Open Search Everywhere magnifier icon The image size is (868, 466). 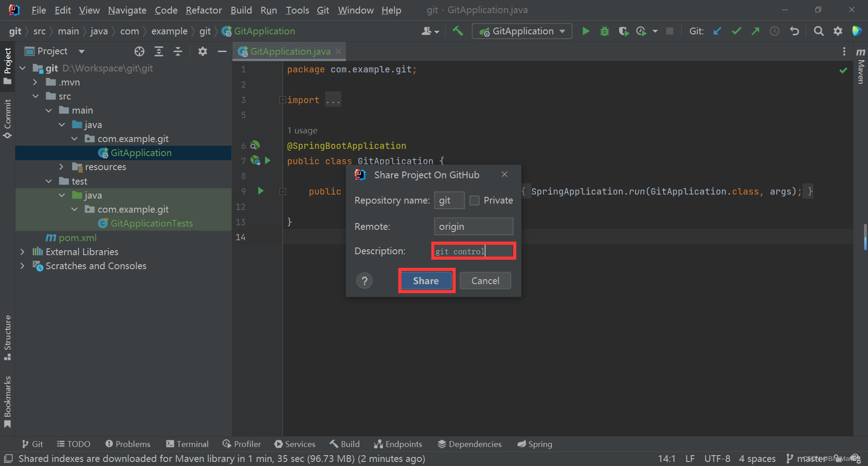tap(819, 31)
